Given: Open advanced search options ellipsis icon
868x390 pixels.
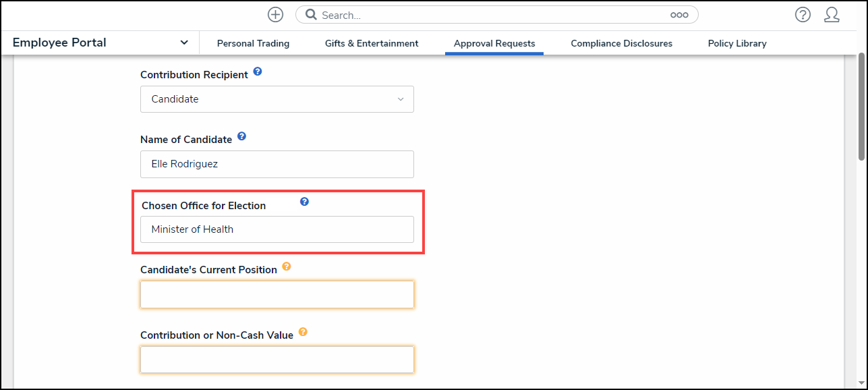Looking at the screenshot, I should pyautogui.click(x=678, y=15).
